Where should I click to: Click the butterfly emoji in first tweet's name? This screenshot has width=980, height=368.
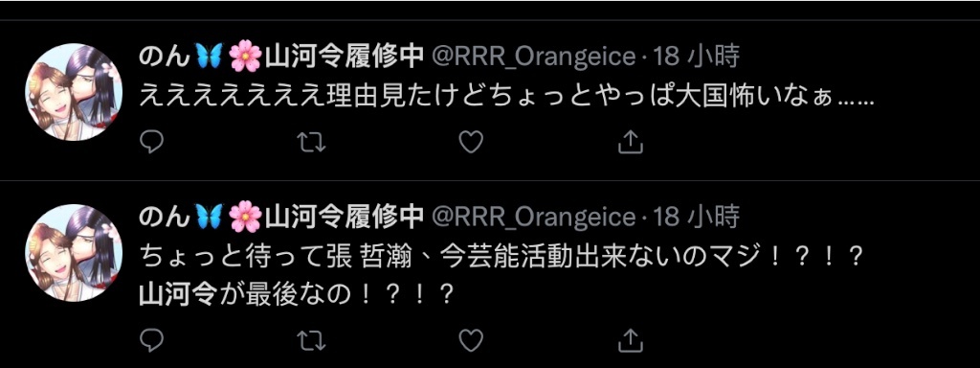(209, 57)
